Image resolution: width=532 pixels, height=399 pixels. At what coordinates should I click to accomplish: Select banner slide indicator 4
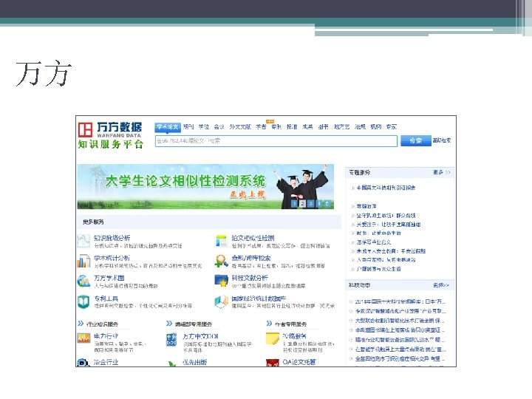(318, 204)
